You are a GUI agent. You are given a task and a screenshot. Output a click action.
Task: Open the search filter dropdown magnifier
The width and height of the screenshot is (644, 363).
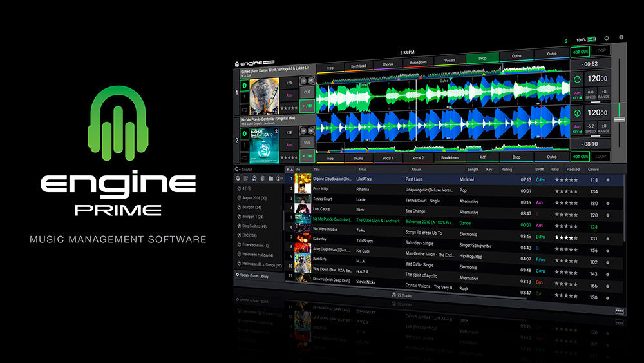pyautogui.click(x=238, y=170)
